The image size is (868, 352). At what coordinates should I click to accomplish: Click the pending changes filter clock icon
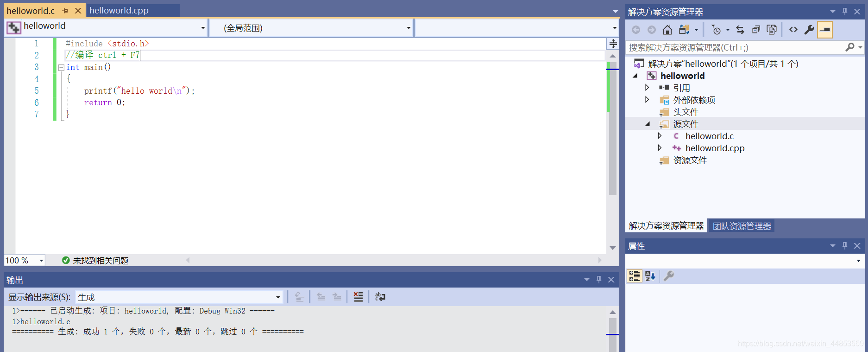click(x=716, y=30)
